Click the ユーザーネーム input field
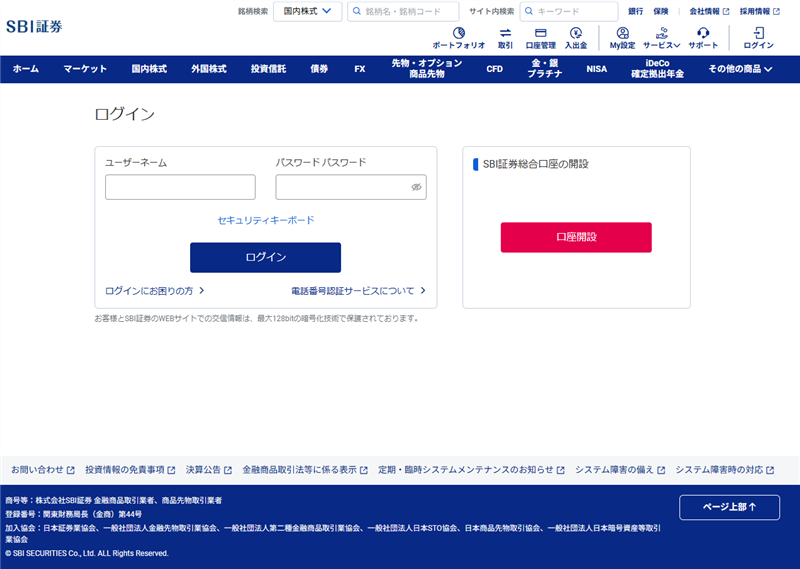This screenshot has width=800, height=569. tap(180, 187)
